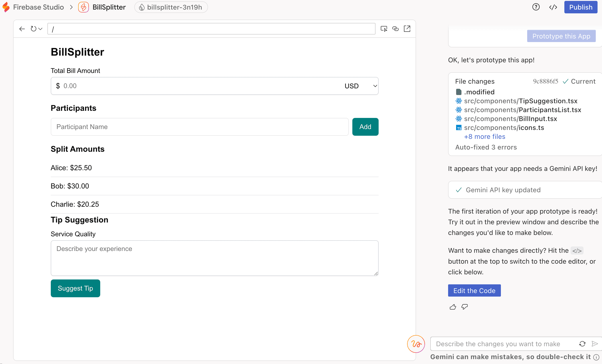The width and height of the screenshot is (602, 364).
Task: Copy the preview link using the chain icon
Action: (x=396, y=28)
